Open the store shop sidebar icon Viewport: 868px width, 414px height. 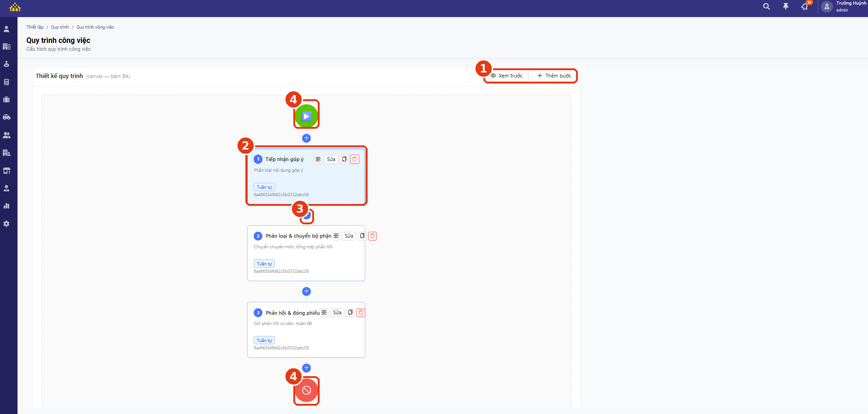(6, 171)
